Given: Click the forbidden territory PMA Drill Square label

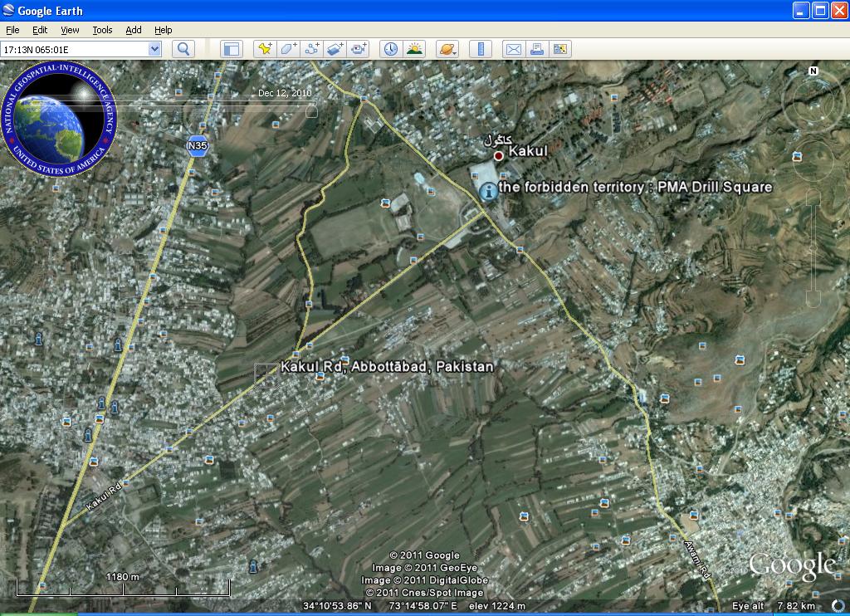Looking at the screenshot, I should (x=635, y=187).
